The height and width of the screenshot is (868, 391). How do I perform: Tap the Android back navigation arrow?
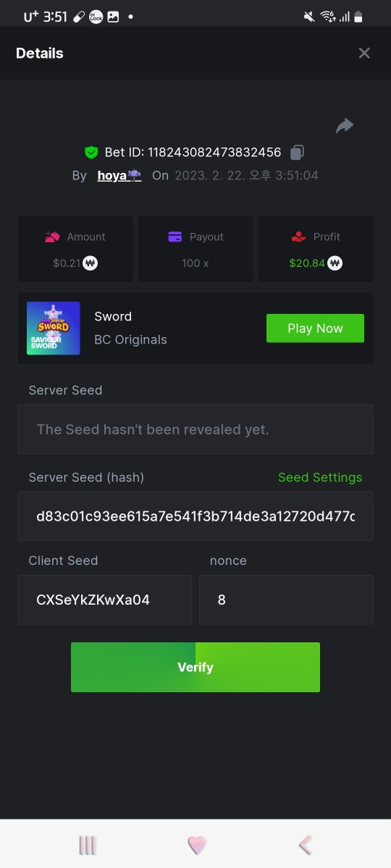pos(306,845)
